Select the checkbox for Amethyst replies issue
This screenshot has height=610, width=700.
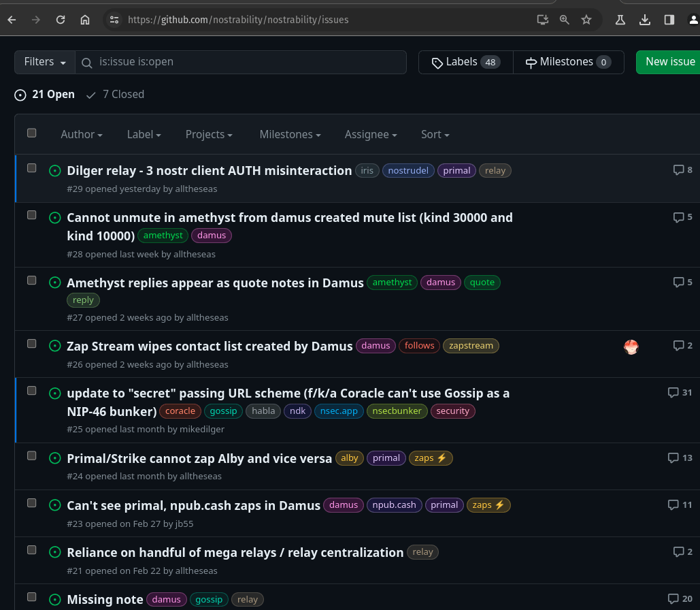(32, 280)
